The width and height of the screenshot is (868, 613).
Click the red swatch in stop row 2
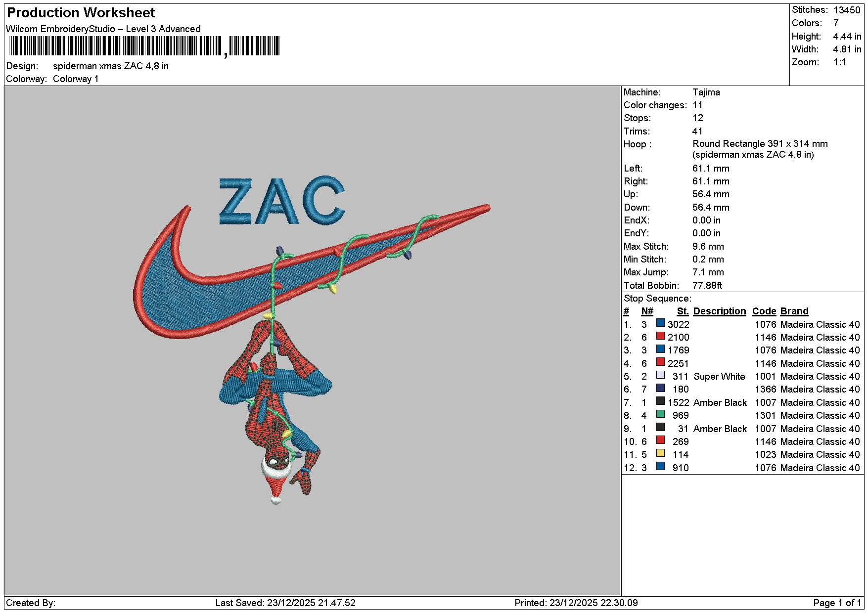click(x=660, y=336)
